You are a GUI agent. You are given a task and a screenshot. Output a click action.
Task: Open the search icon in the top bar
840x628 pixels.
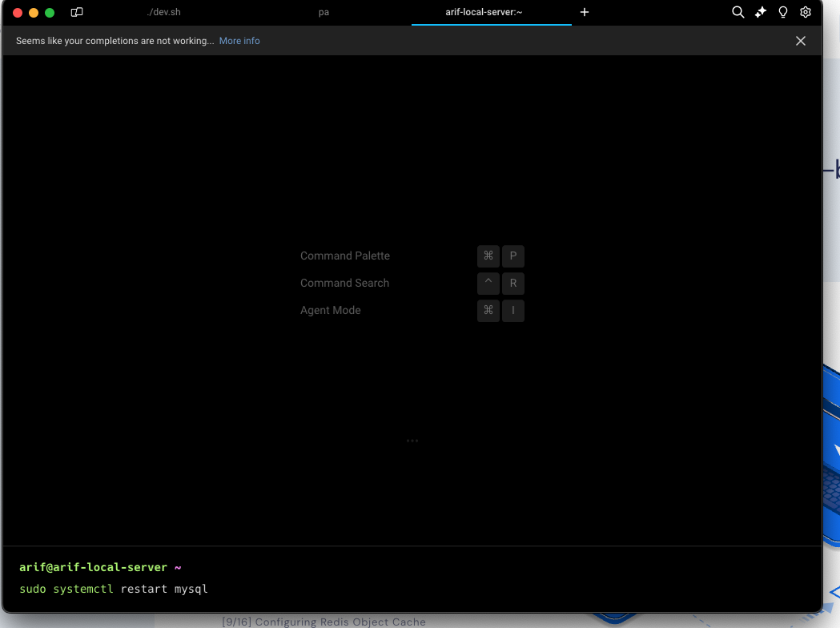tap(738, 12)
